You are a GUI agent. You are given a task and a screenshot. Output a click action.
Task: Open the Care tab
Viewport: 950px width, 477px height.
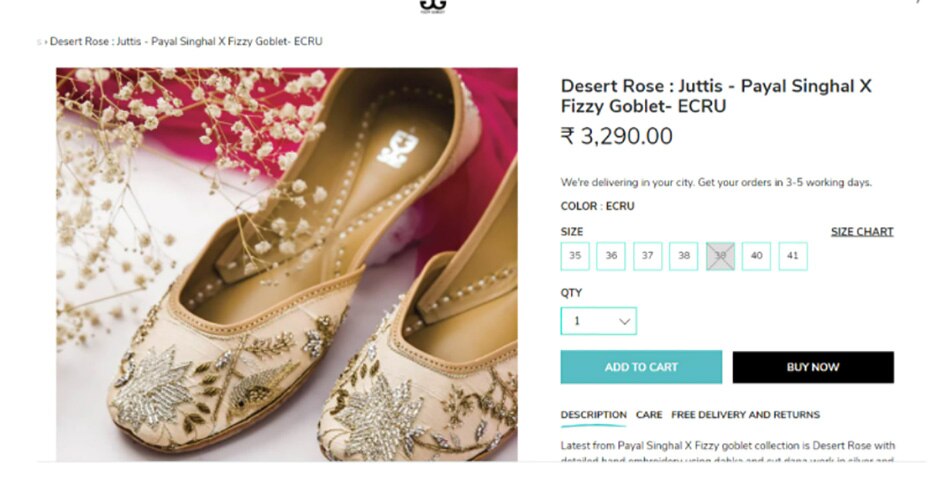pos(649,415)
